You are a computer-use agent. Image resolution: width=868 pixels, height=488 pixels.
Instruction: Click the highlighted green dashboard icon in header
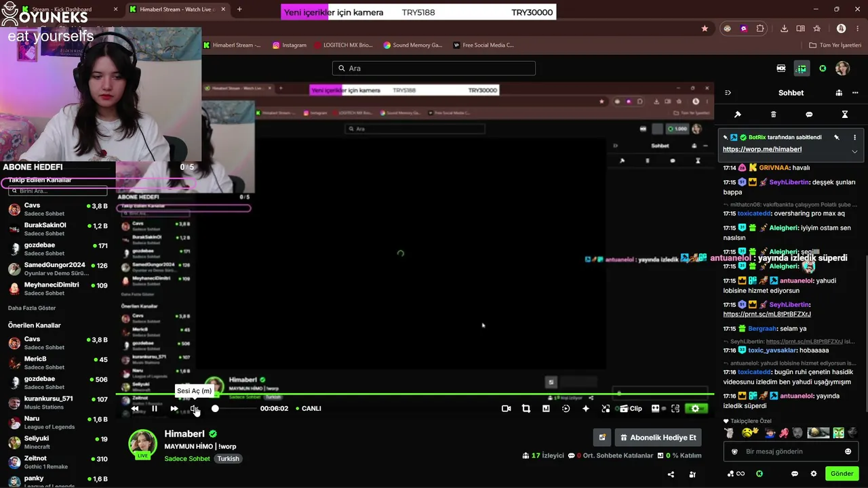(x=802, y=68)
